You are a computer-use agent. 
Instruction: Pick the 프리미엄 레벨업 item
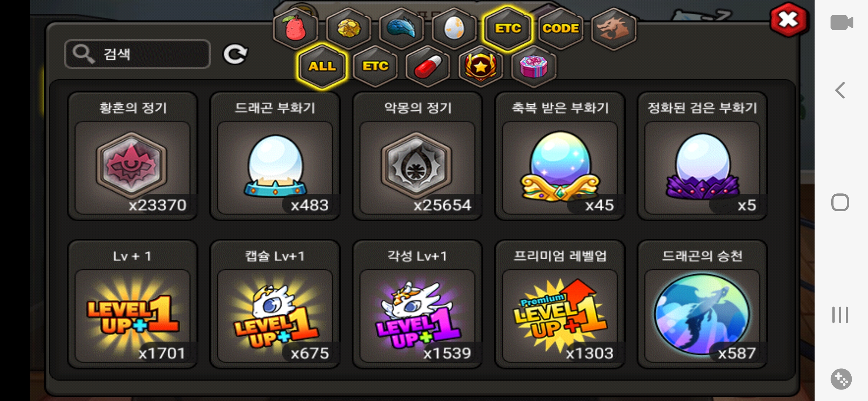[560, 304]
